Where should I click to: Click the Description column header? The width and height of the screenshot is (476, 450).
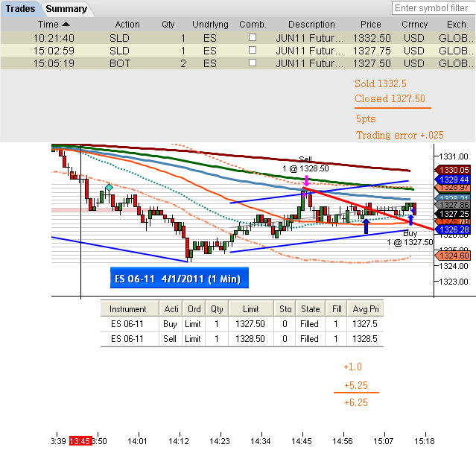(x=311, y=25)
